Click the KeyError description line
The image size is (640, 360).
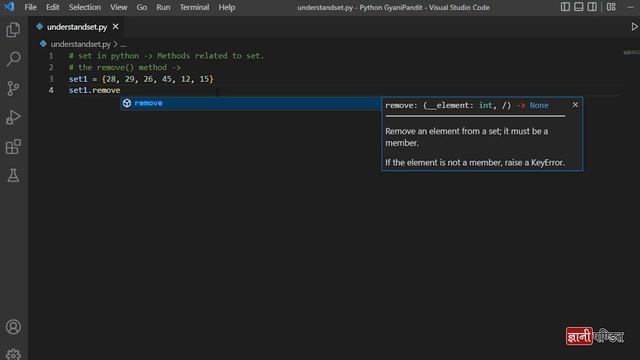point(475,162)
